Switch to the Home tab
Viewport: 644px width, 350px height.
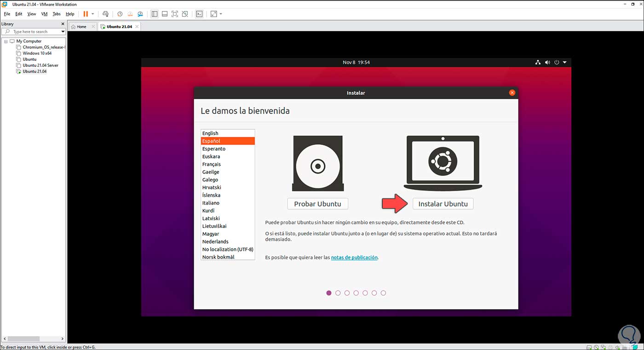(x=82, y=27)
